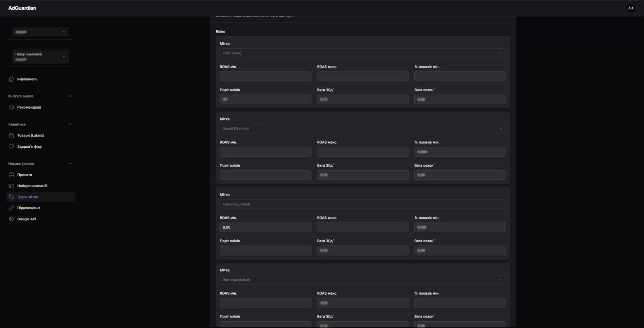Open the Нові (New) label dropdown

[363, 53]
